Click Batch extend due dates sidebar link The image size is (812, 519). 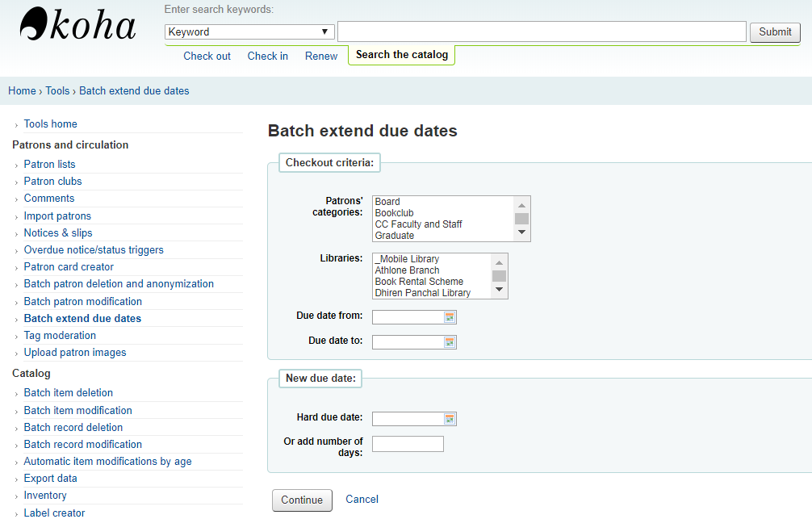[82, 319]
